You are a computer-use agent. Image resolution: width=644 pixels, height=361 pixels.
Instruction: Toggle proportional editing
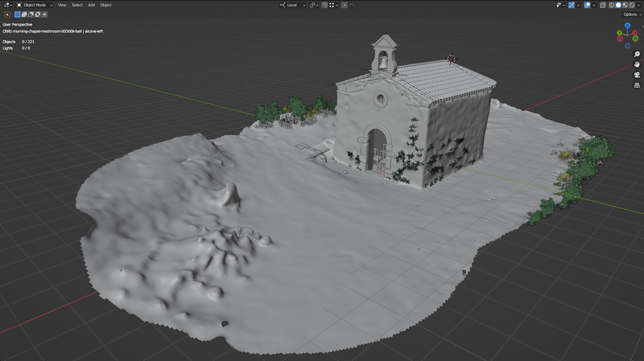pos(344,5)
